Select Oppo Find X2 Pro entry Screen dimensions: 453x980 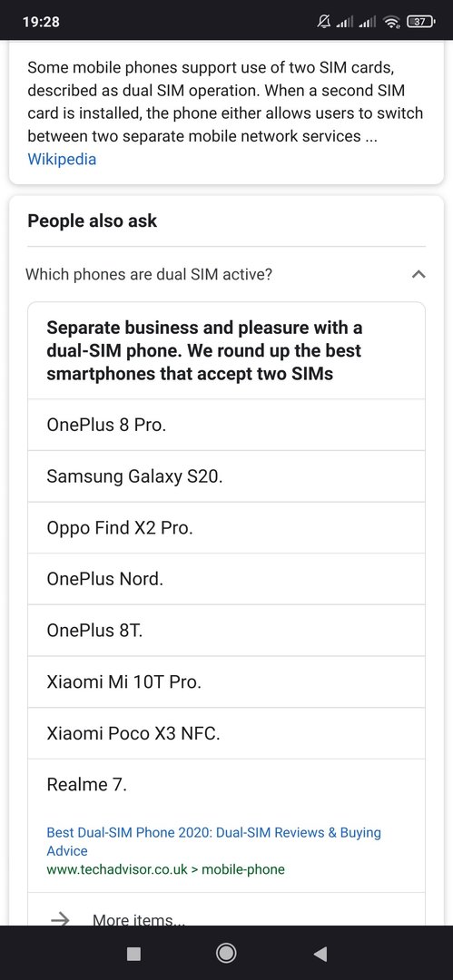click(227, 527)
